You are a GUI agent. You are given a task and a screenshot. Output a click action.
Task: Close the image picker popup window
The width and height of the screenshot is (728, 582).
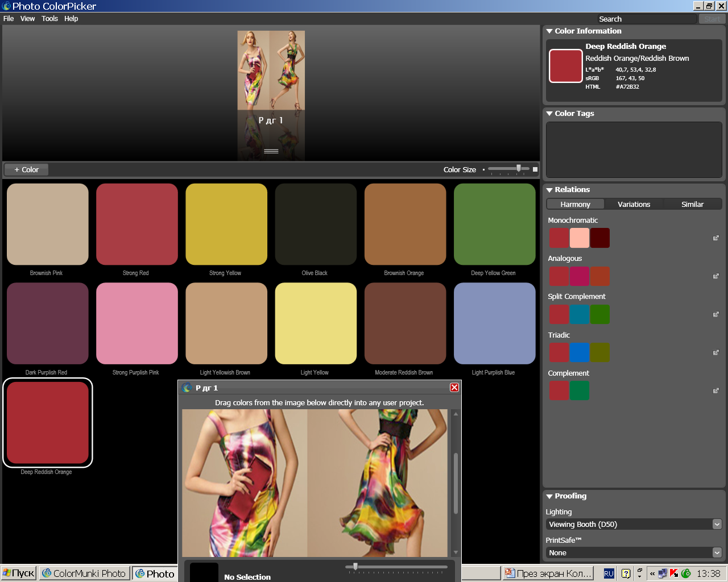point(454,387)
